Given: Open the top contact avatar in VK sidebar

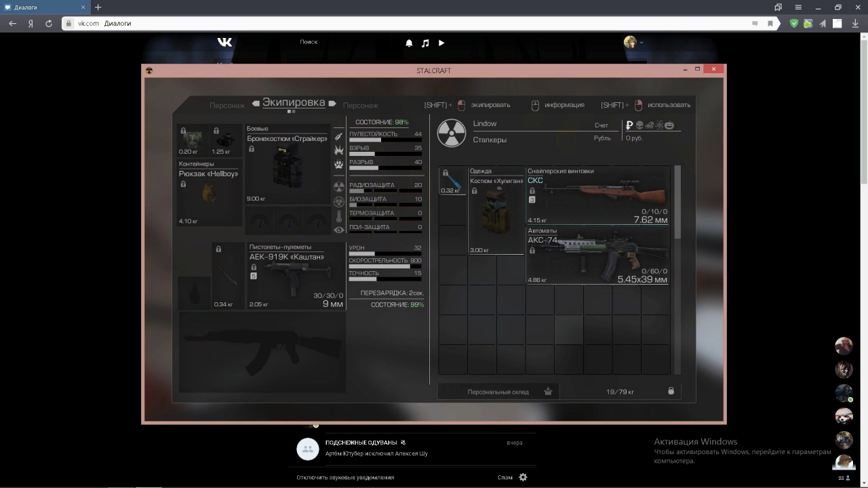Looking at the screenshot, I should pyautogui.click(x=844, y=346).
